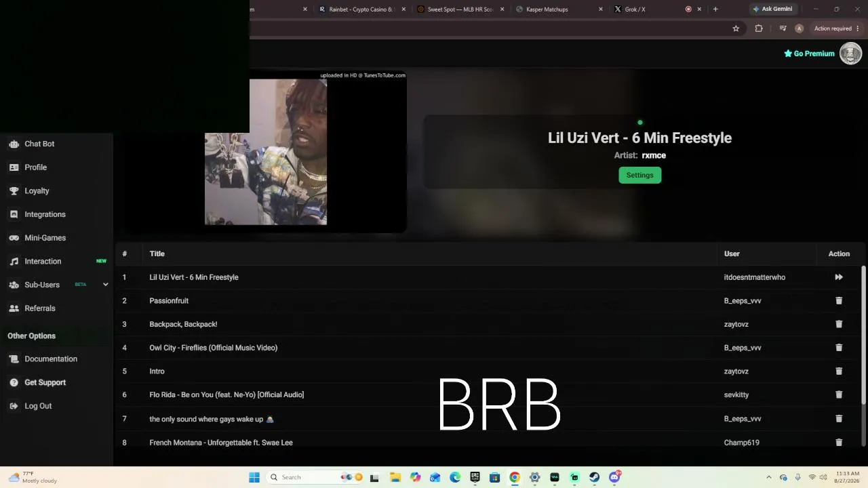868x488 pixels.
Task: Click the video player thumbnail
Action: click(x=266, y=152)
